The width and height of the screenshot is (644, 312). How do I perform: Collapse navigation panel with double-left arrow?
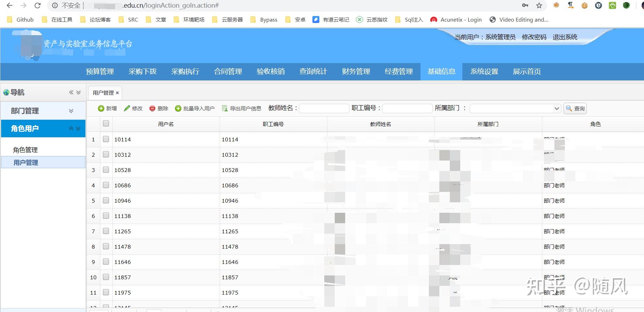(71, 92)
